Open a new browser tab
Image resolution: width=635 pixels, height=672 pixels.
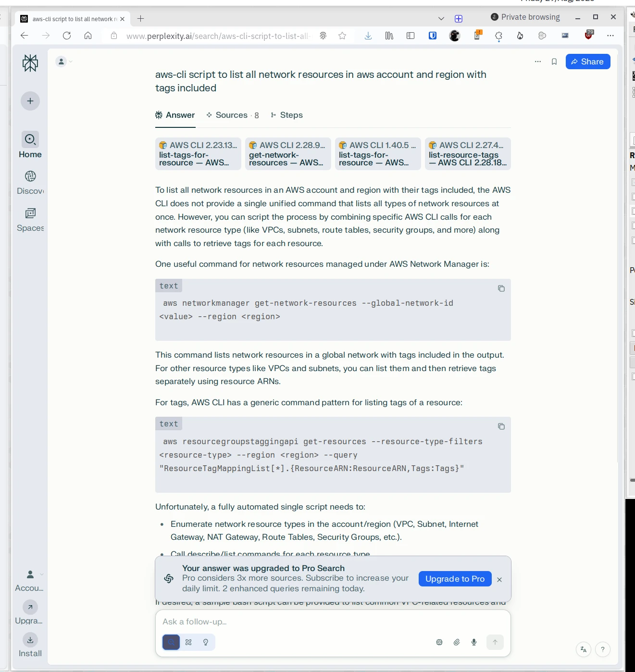coord(140,19)
